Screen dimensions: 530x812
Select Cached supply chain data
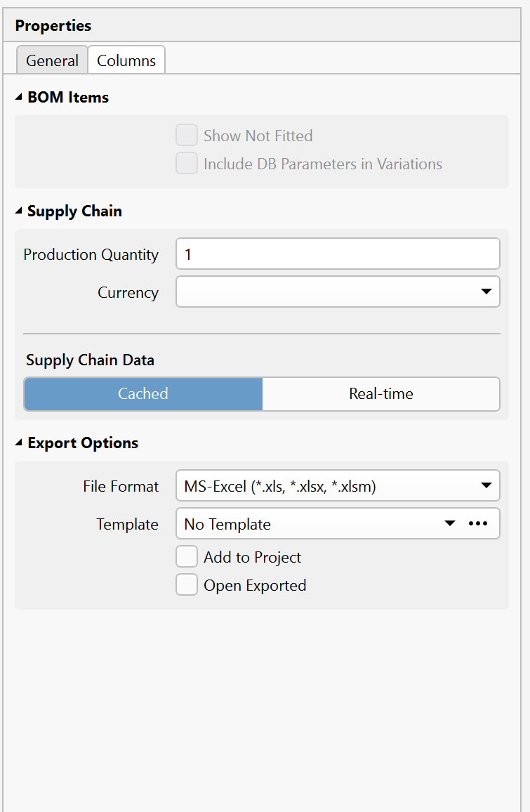click(143, 394)
